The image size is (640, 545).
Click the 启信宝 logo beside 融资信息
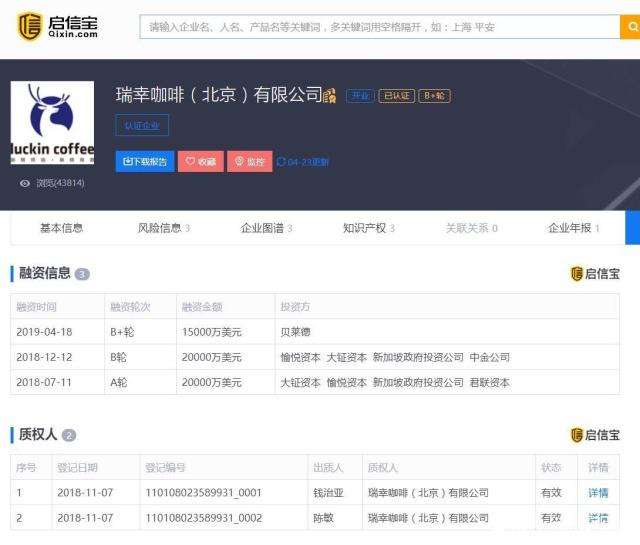(595, 274)
